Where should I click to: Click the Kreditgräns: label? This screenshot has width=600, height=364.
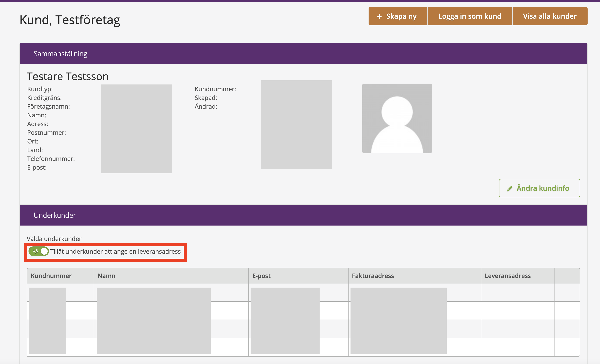pyautogui.click(x=45, y=98)
